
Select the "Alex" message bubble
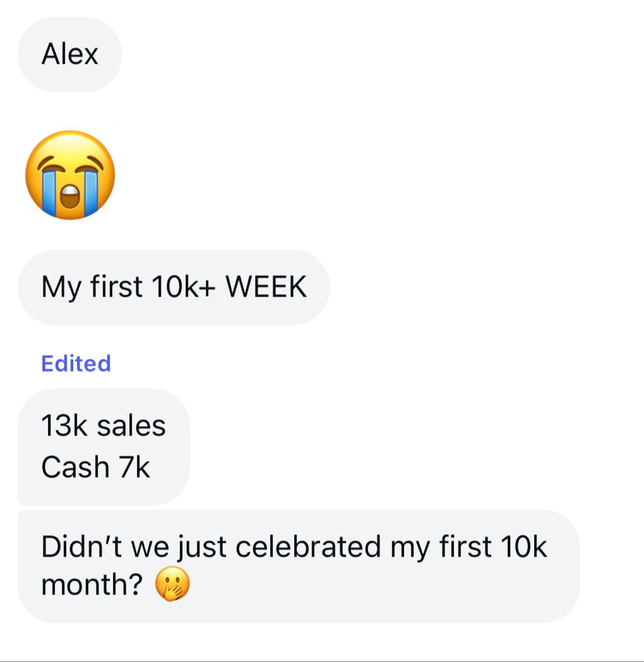69,54
